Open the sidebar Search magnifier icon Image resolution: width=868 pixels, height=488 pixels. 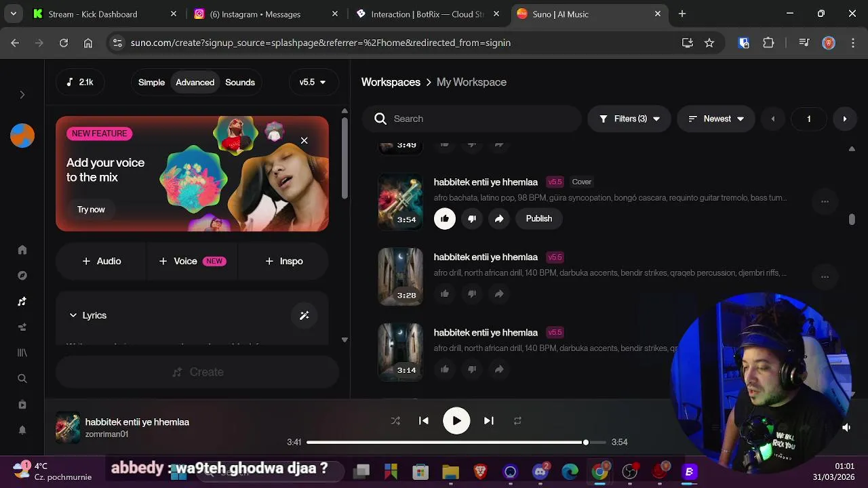point(22,379)
